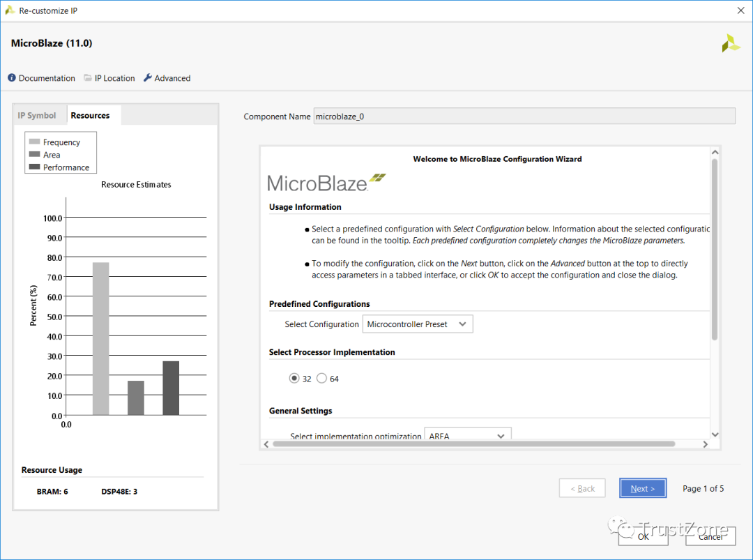
Task: Open the IP Location option
Action: (114, 78)
